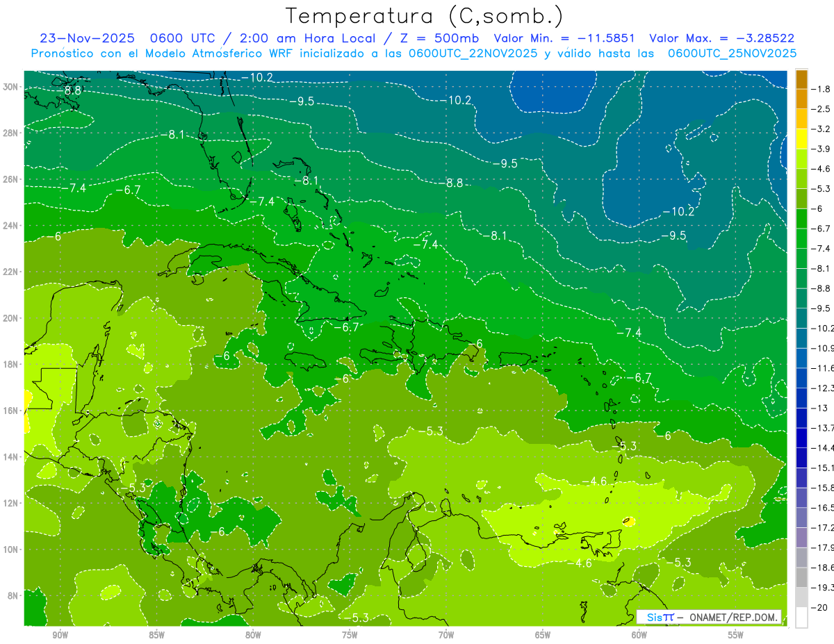Click the "10N" latitude axis label
Image resolution: width=834 pixels, height=644 pixels.
point(12,549)
